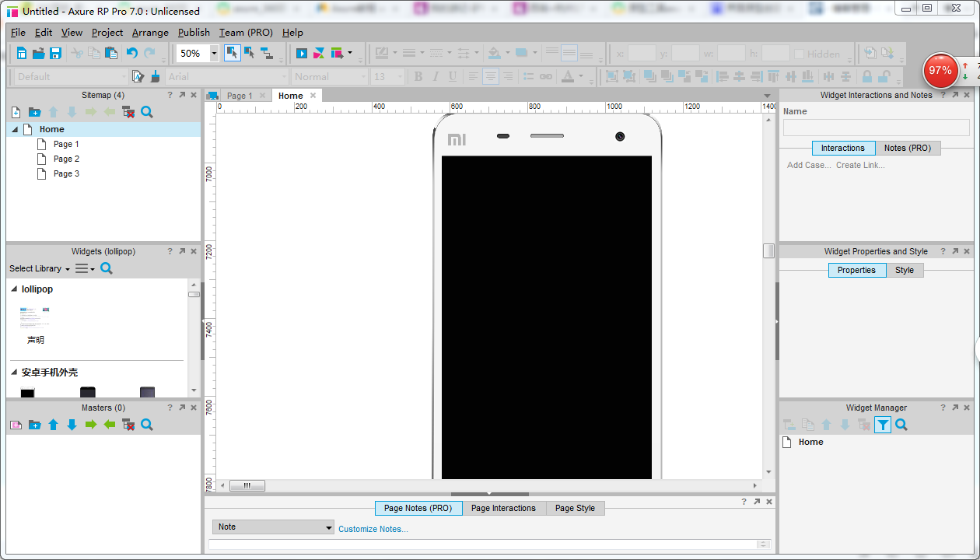The width and height of the screenshot is (980, 560).
Task: Close the Home tab
Action: 313,96
